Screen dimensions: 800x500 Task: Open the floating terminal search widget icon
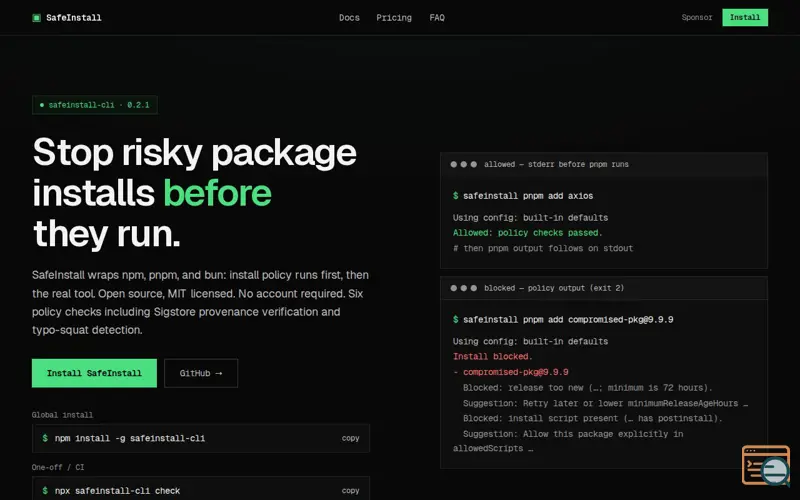pyautogui.click(x=766, y=465)
